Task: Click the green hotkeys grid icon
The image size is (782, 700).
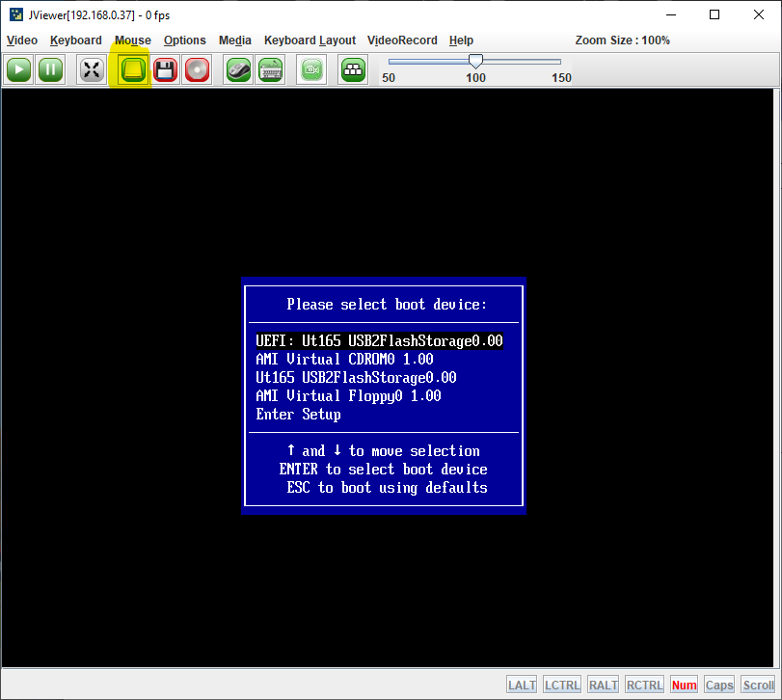Action: point(352,69)
